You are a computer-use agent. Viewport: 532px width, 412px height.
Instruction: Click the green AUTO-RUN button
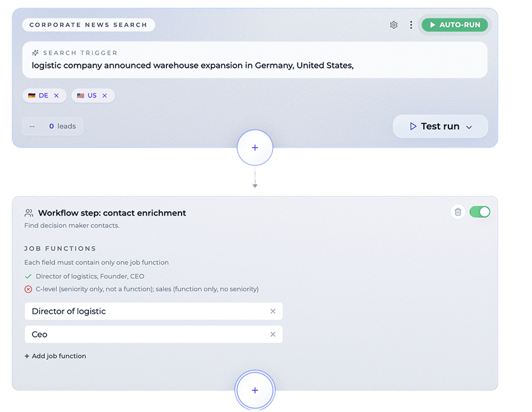click(x=454, y=25)
